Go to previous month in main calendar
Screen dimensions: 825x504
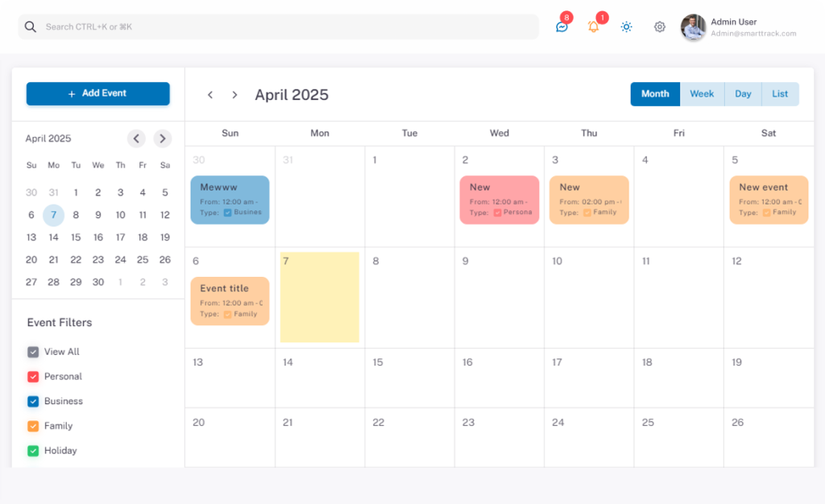click(x=210, y=95)
